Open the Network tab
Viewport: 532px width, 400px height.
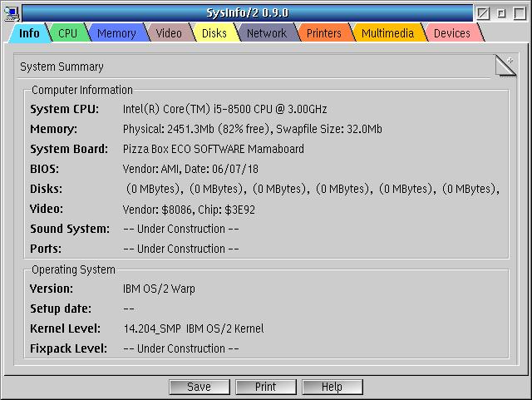(267, 33)
